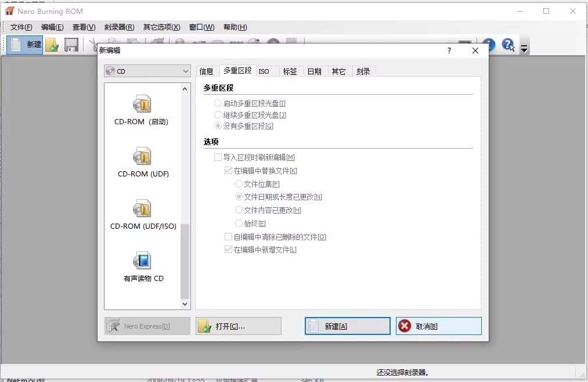The height and width of the screenshot is (382, 588).
Task: Click the save (floppy disk) toolbar icon
Action: coord(71,45)
